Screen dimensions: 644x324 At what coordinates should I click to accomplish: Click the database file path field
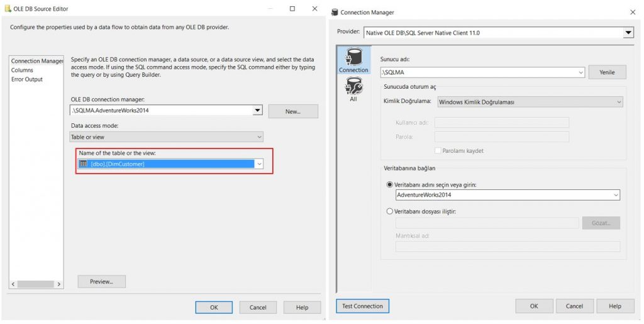tap(487, 223)
